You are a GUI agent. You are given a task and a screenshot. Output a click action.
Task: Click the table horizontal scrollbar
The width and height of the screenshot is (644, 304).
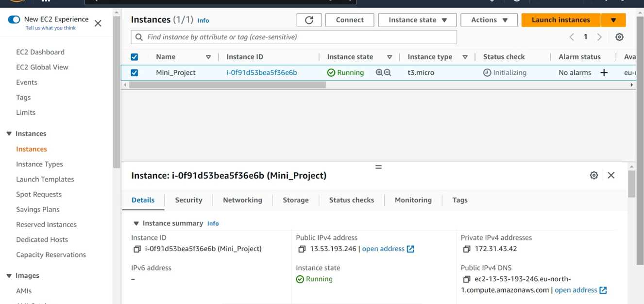(x=227, y=84)
